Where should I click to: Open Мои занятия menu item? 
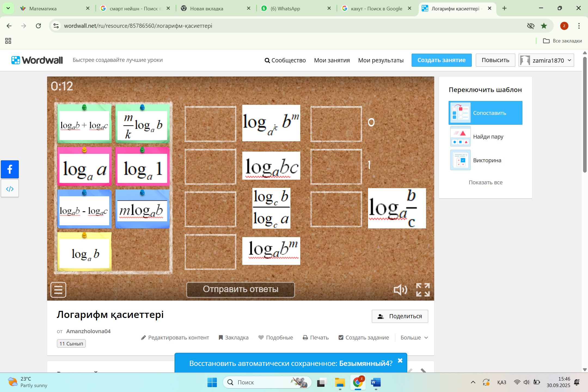click(332, 60)
